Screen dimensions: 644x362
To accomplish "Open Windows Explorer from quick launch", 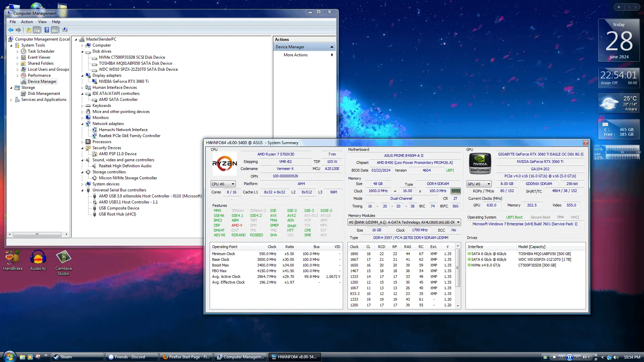I will [22, 357].
